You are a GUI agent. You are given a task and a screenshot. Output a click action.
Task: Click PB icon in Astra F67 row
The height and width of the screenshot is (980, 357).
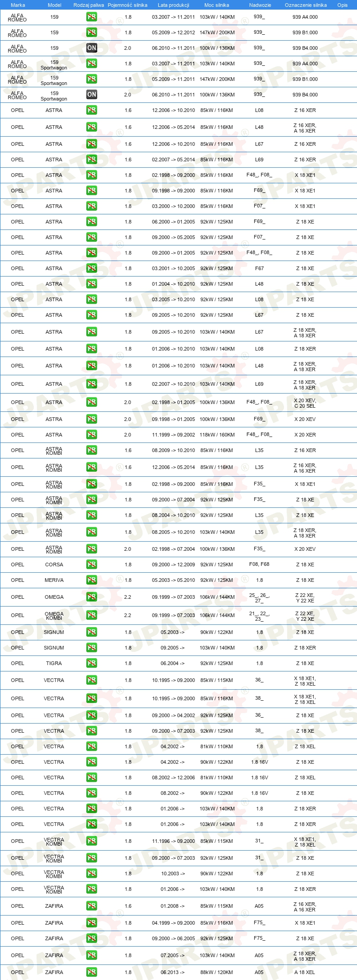pos(92,268)
